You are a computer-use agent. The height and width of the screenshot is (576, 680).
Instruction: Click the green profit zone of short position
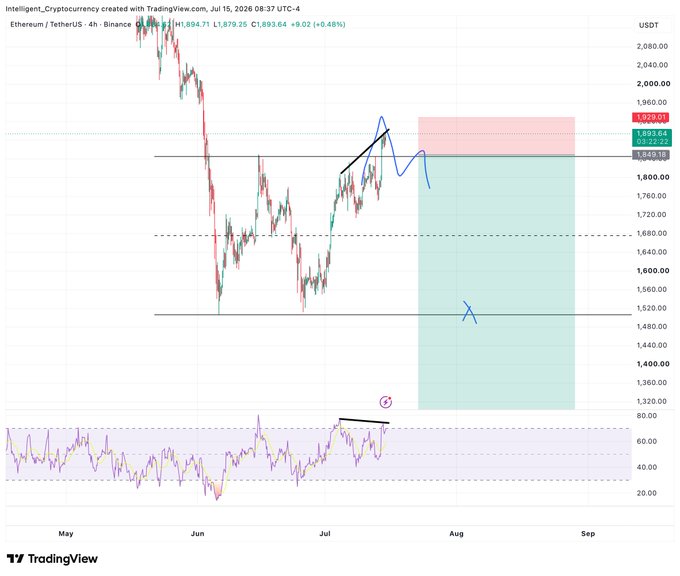tap(496, 282)
